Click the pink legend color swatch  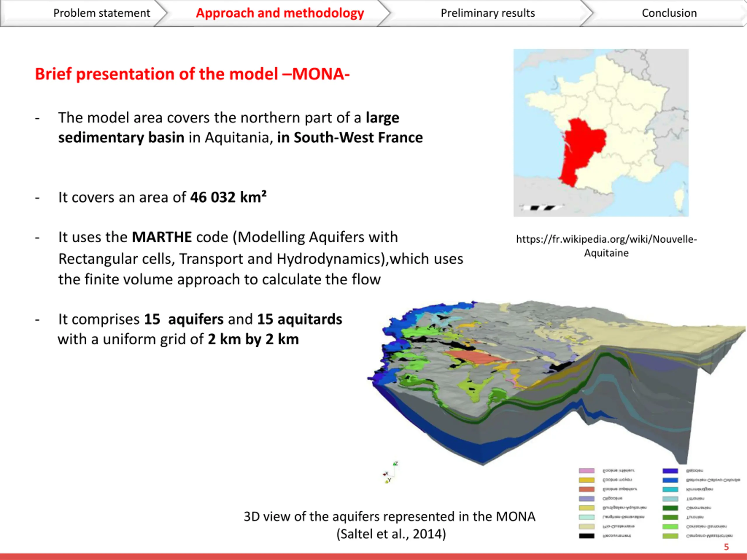click(587, 471)
